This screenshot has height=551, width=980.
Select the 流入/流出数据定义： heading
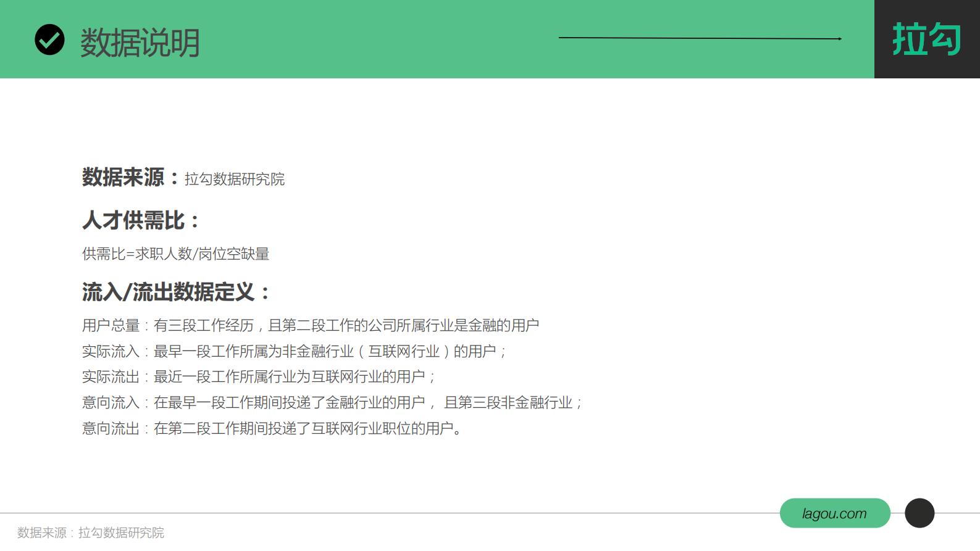click(x=176, y=292)
